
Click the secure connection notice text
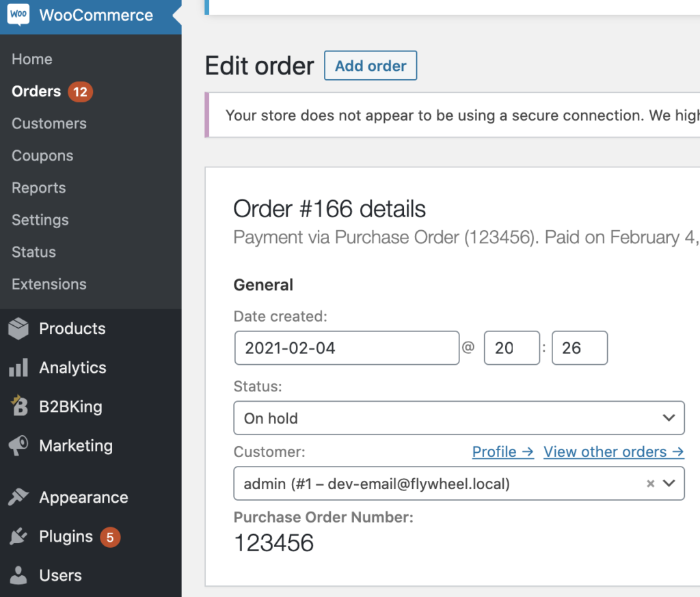(463, 115)
